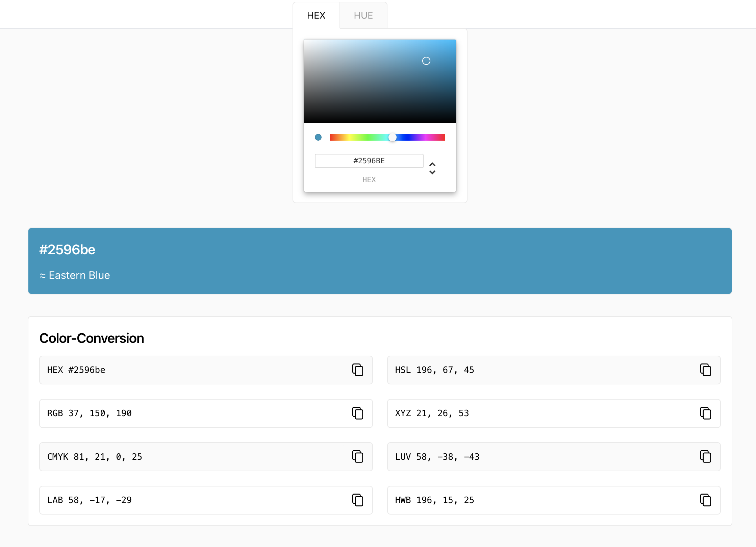Copy the RGB 37, 150, 190 value
Image resolution: width=756 pixels, height=547 pixels.
pyautogui.click(x=358, y=413)
